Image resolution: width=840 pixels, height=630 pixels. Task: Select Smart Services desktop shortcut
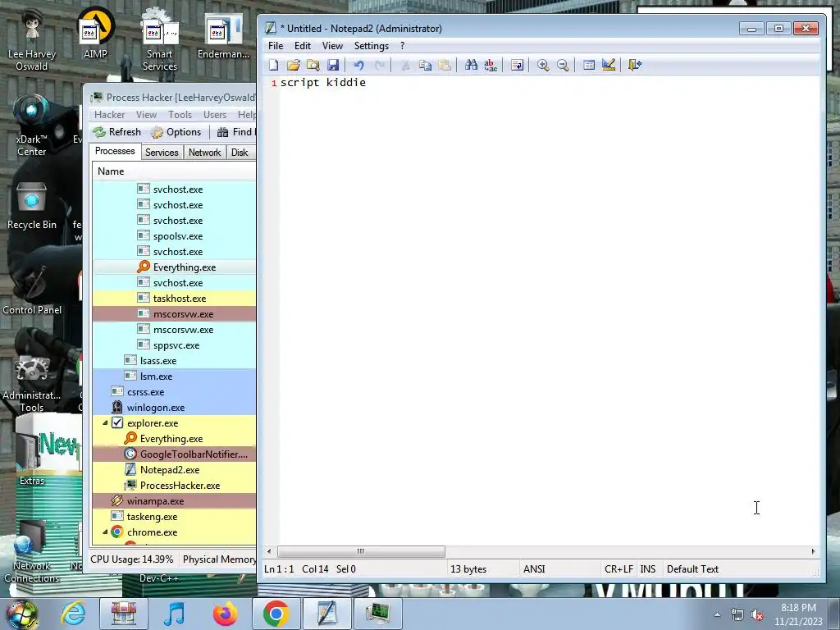pos(160,40)
